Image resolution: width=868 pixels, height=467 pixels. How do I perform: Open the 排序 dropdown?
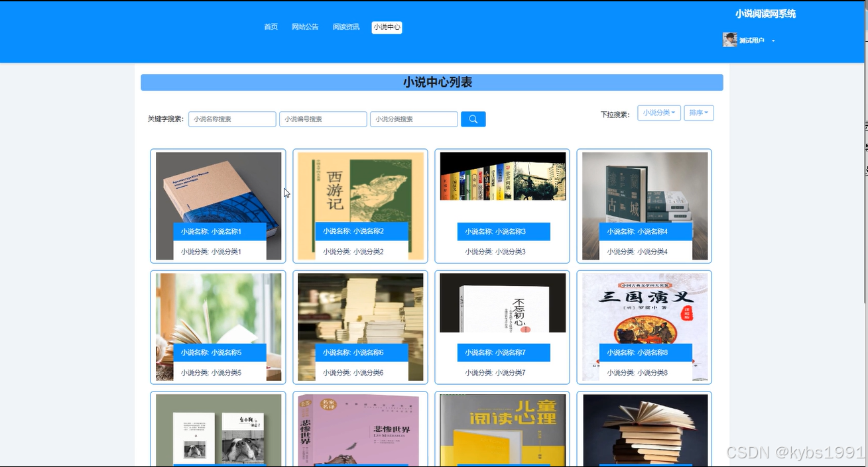coord(698,113)
